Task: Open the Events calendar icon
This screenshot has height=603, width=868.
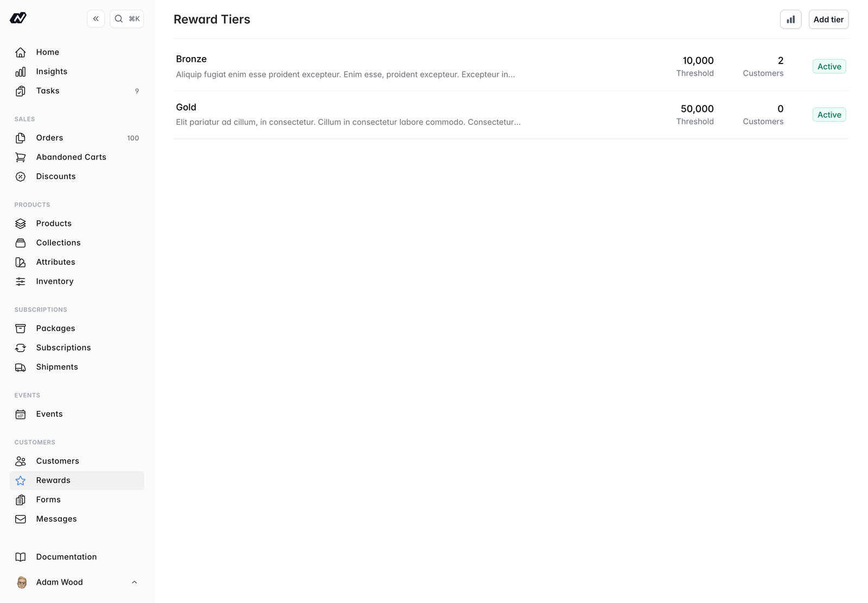Action: [x=21, y=415]
